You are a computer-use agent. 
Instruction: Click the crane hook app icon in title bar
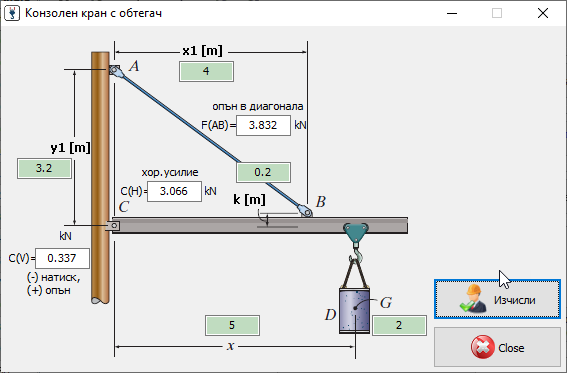[x=12, y=13]
